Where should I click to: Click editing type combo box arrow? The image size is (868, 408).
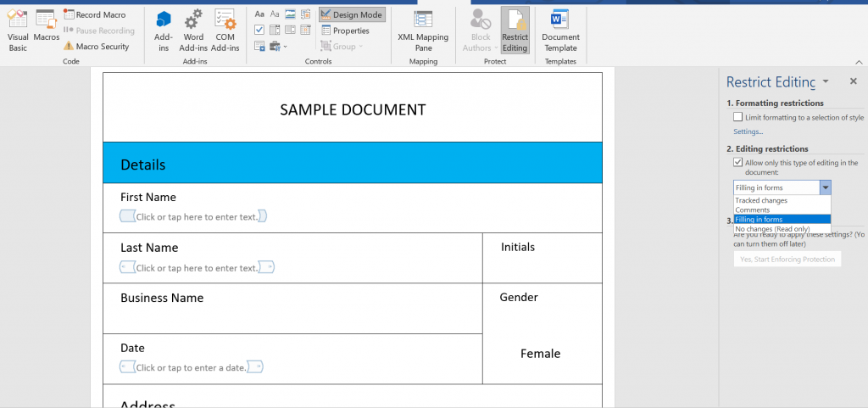[826, 187]
